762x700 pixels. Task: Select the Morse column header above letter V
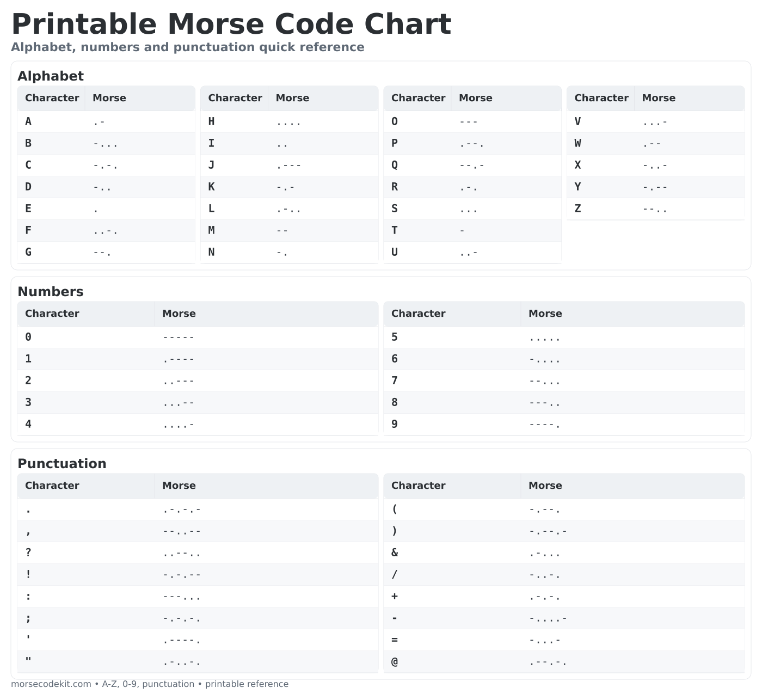(659, 98)
